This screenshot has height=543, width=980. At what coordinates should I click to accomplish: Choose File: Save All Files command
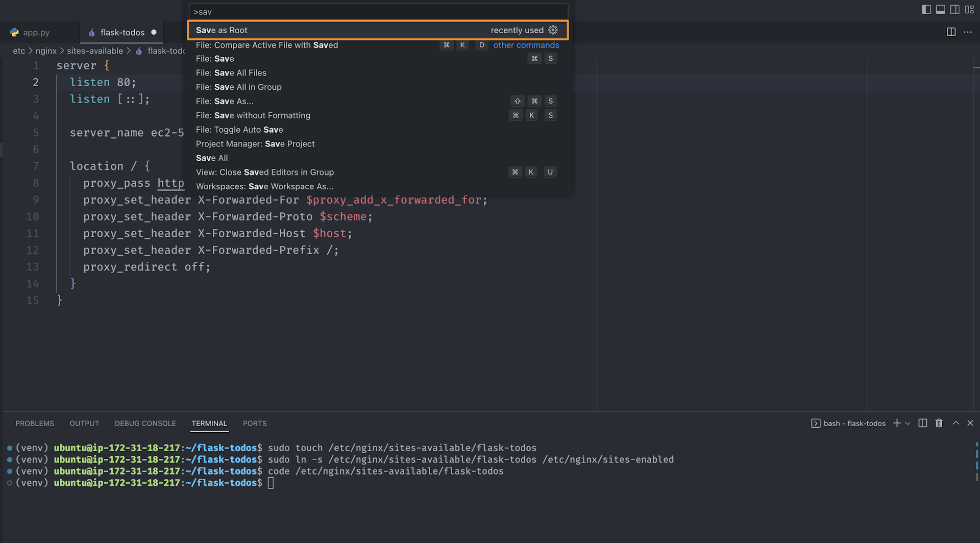(x=231, y=73)
